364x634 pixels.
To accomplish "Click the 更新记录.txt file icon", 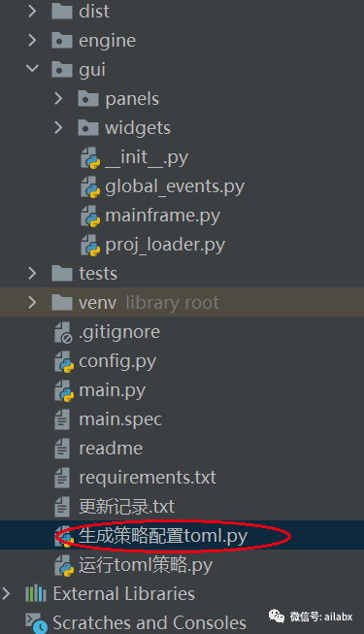I will (x=62, y=507).
